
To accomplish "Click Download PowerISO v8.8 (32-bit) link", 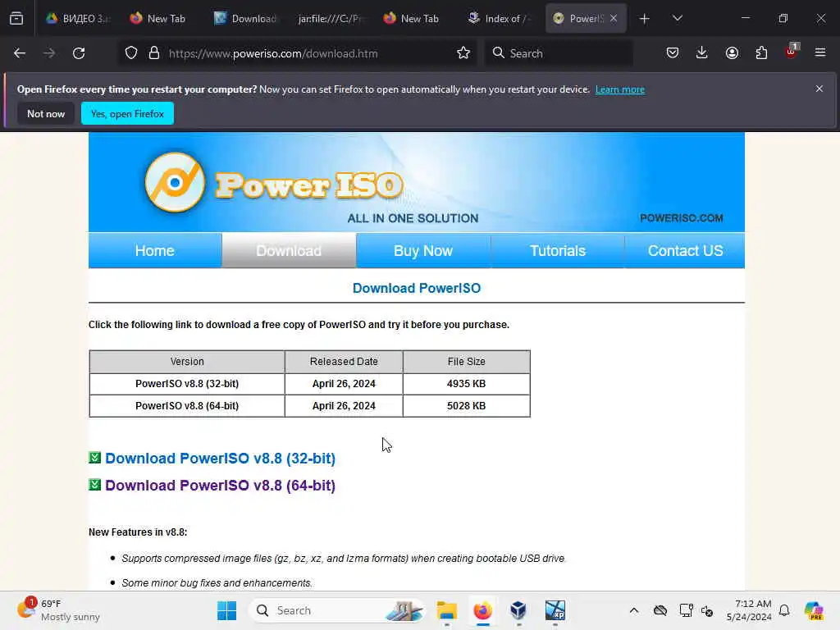I will pyautogui.click(x=220, y=458).
